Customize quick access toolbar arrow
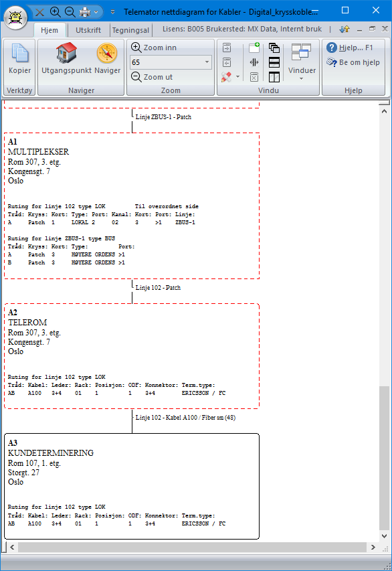Viewport: 392px width, 571px height. coord(113,12)
